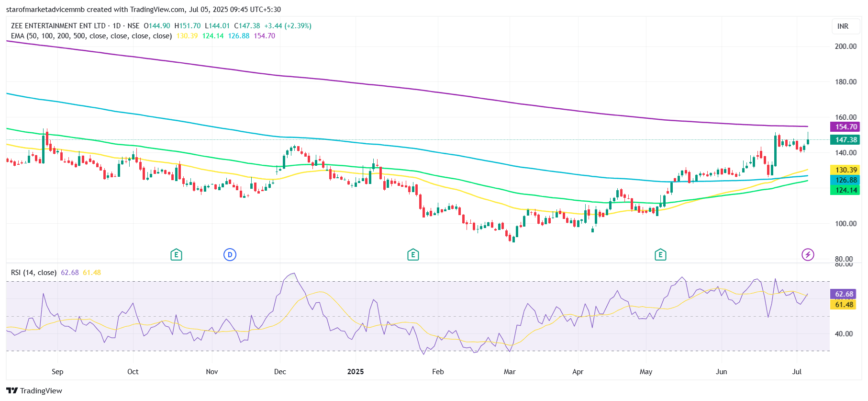The image size is (868, 401).
Task: Click the blue 126.88 value in EMA legend
Action: (x=239, y=36)
